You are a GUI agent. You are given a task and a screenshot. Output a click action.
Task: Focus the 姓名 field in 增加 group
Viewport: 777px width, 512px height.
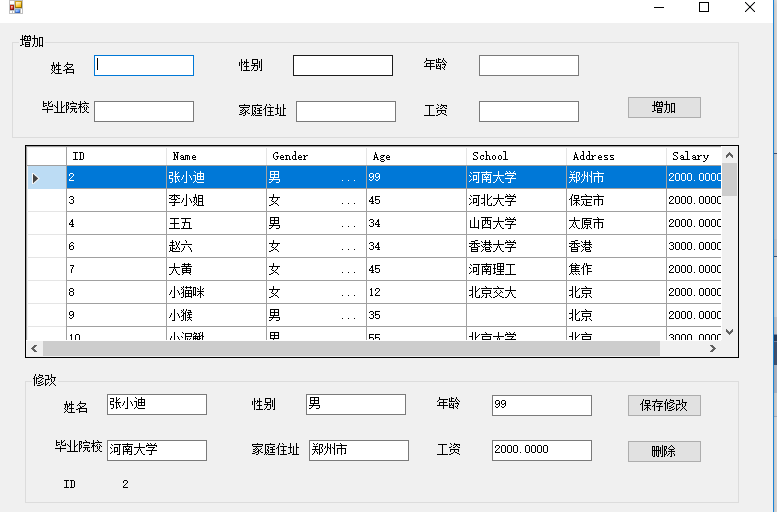pyautogui.click(x=144, y=65)
